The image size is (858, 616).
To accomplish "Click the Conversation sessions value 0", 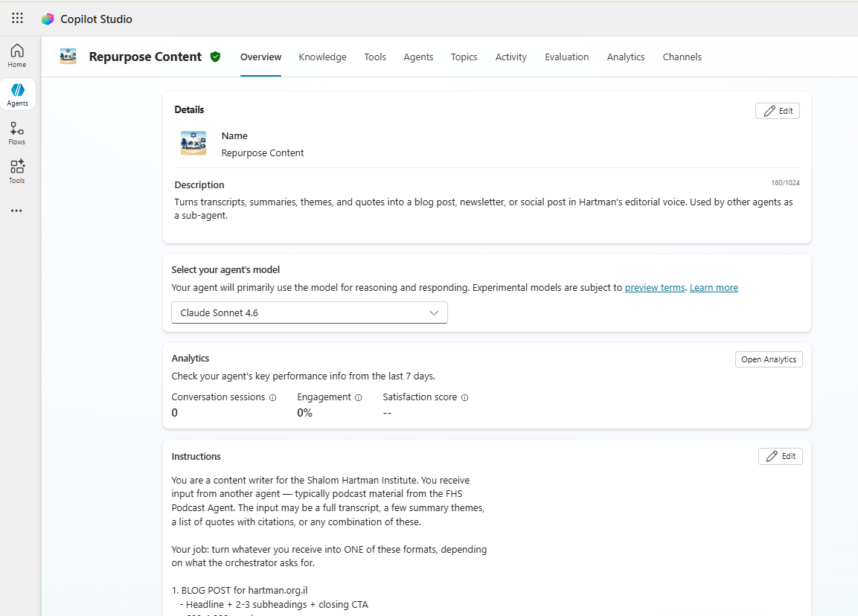I will point(175,413).
